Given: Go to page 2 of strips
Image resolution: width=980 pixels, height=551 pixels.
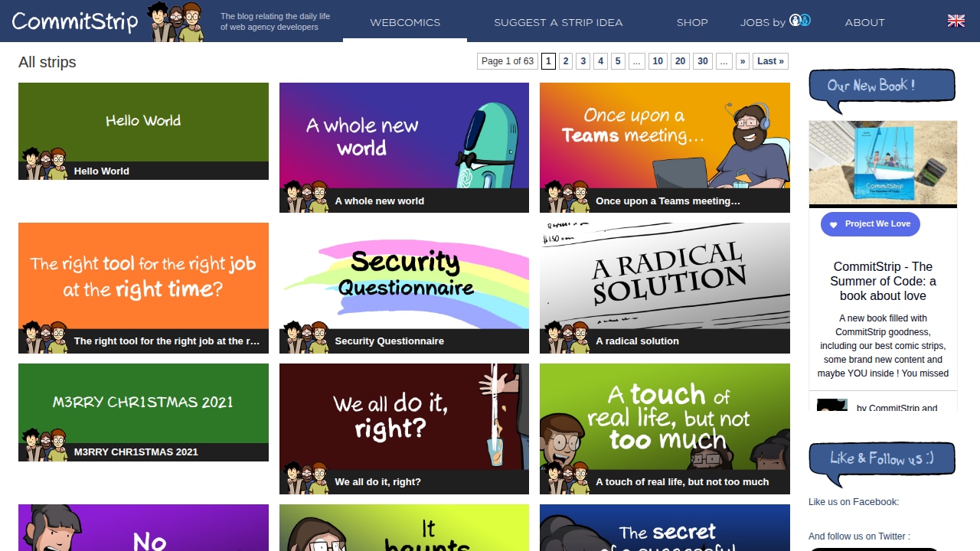Looking at the screenshot, I should [566, 61].
